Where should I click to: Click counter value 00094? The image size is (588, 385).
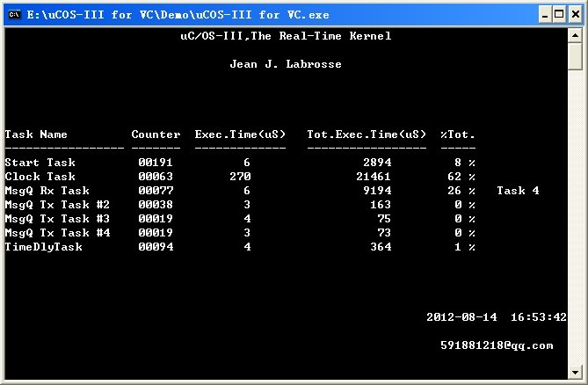point(156,247)
